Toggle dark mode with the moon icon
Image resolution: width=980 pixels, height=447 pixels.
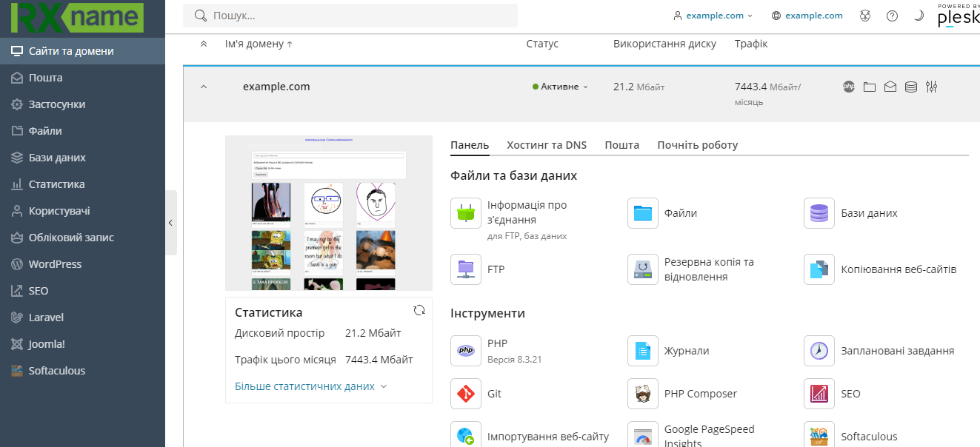[919, 16]
